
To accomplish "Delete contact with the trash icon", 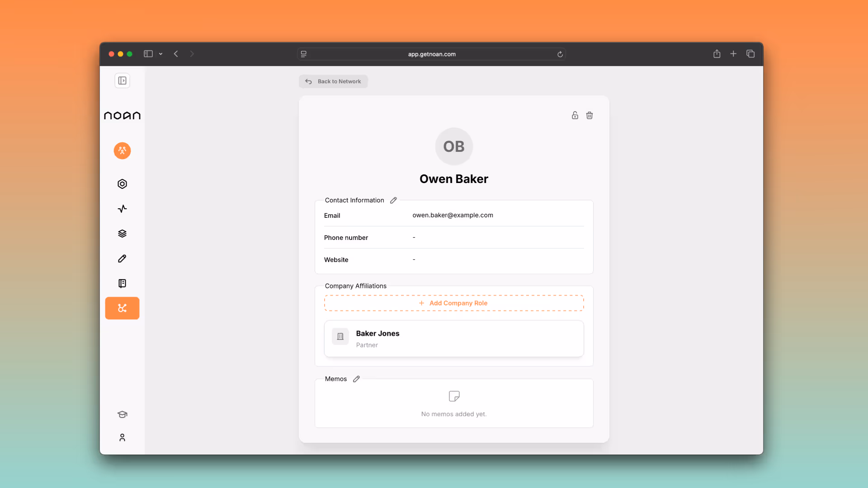I will click(x=589, y=115).
